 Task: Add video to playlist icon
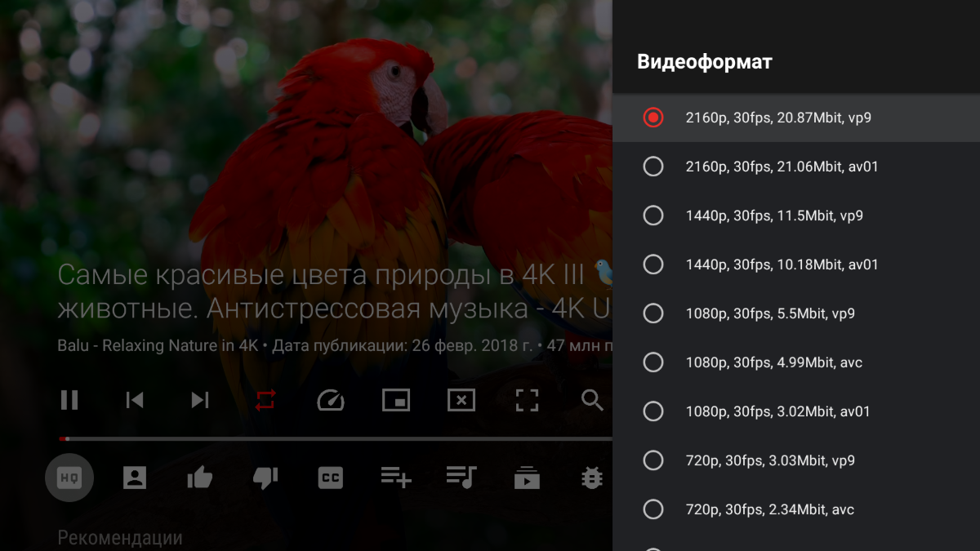(396, 478)
